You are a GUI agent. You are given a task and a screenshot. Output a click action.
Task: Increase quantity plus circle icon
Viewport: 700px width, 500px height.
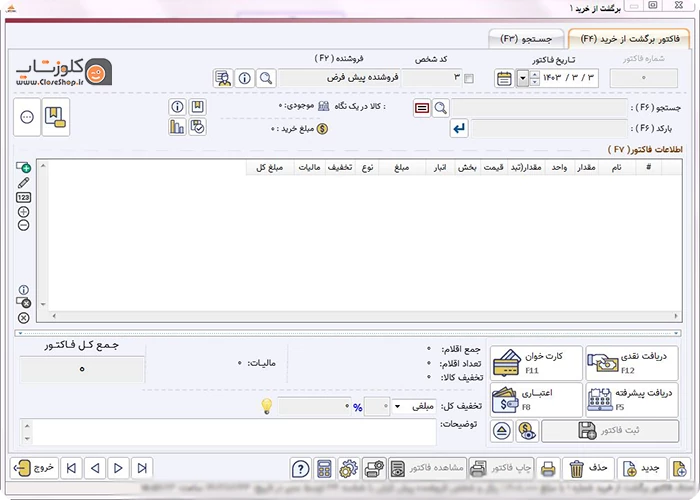(x=24, y=212)
